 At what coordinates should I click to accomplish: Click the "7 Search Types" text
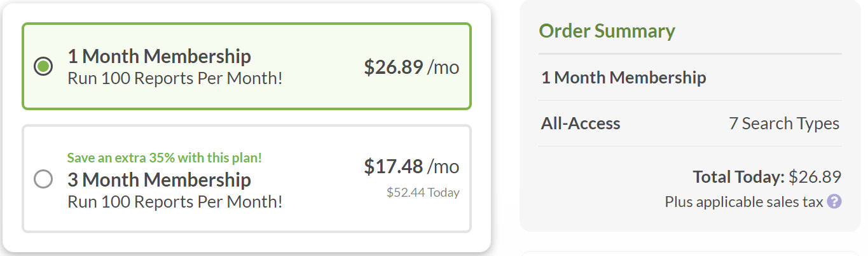[x=783, y=124]
